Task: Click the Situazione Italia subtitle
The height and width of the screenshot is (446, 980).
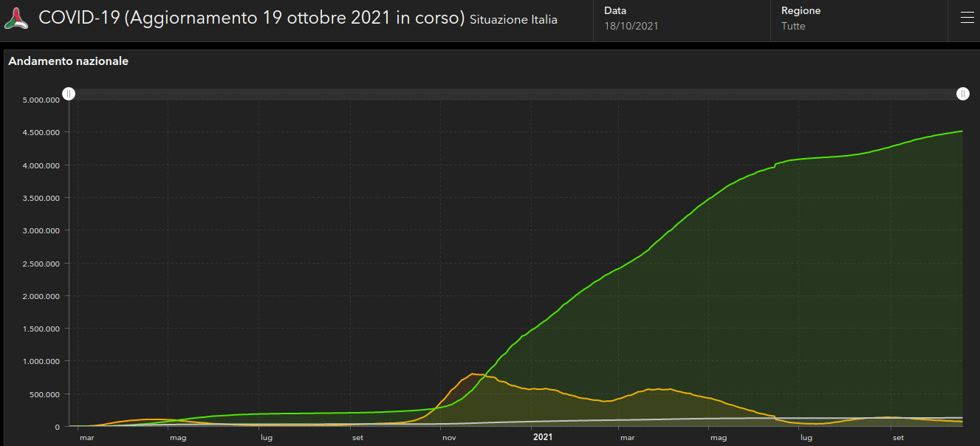Action: point(513,20)
